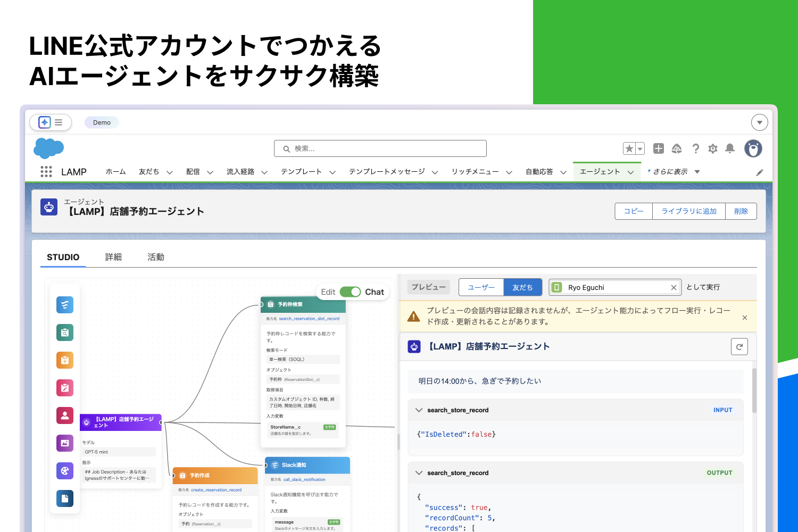Click the Salesforce cloud logo

tap(48, 148)
